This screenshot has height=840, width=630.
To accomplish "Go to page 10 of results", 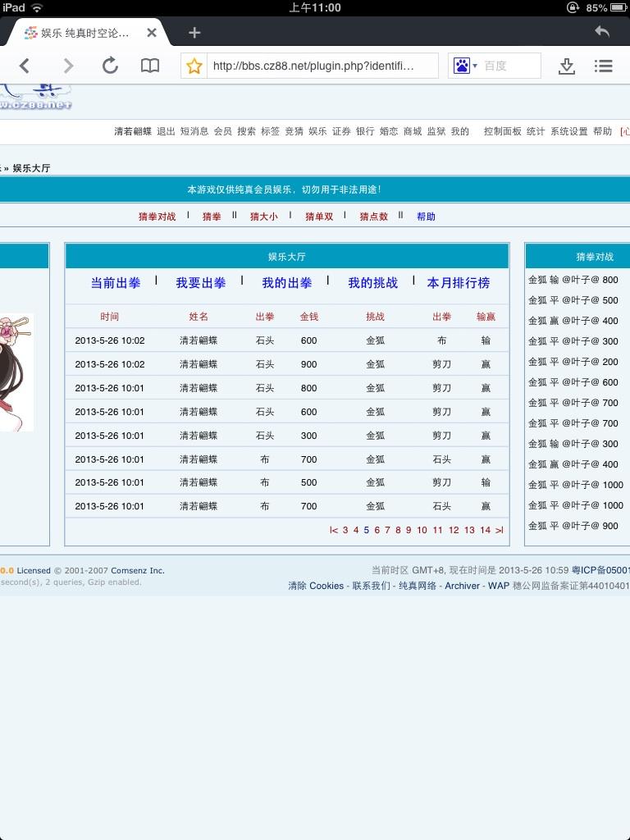I will 422,530.
